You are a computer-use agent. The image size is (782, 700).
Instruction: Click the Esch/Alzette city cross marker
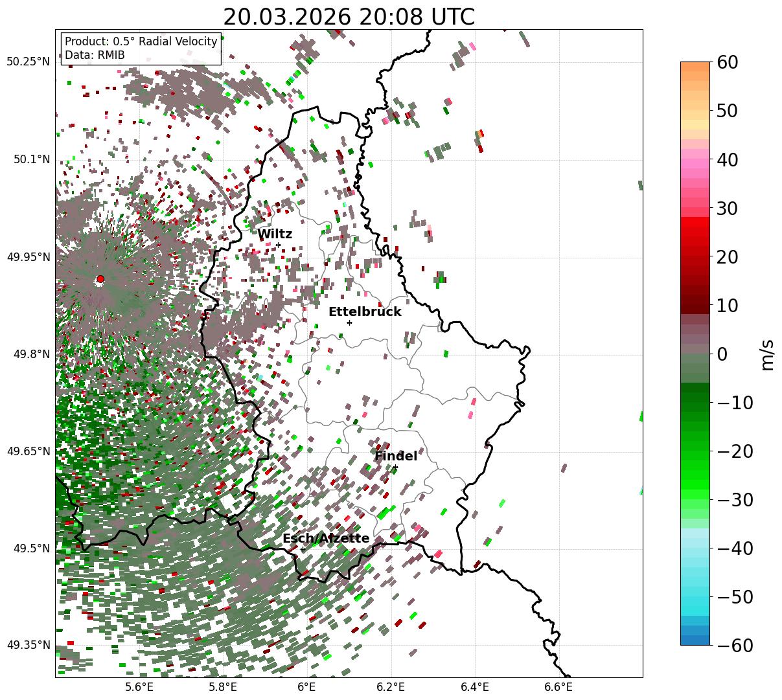click(303, 549)
